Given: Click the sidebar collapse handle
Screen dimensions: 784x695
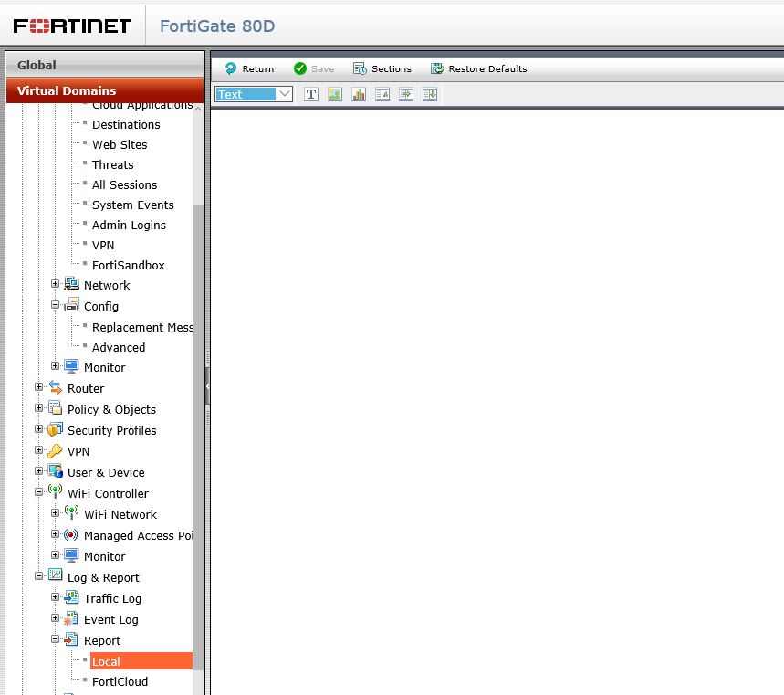Looking at the screenshot, I should [207, 386].
